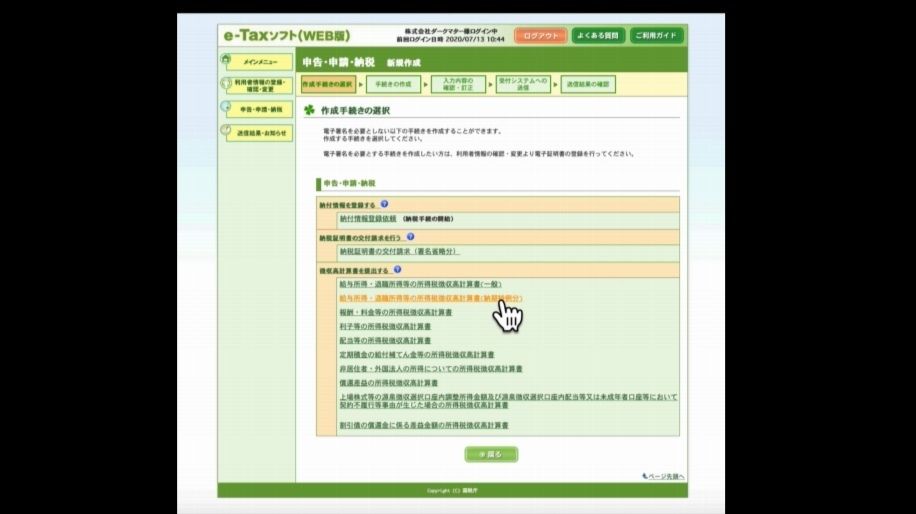Click help icon beside 納付情報を登録する
Screen dimensions: 916x514
pos(384,204)
